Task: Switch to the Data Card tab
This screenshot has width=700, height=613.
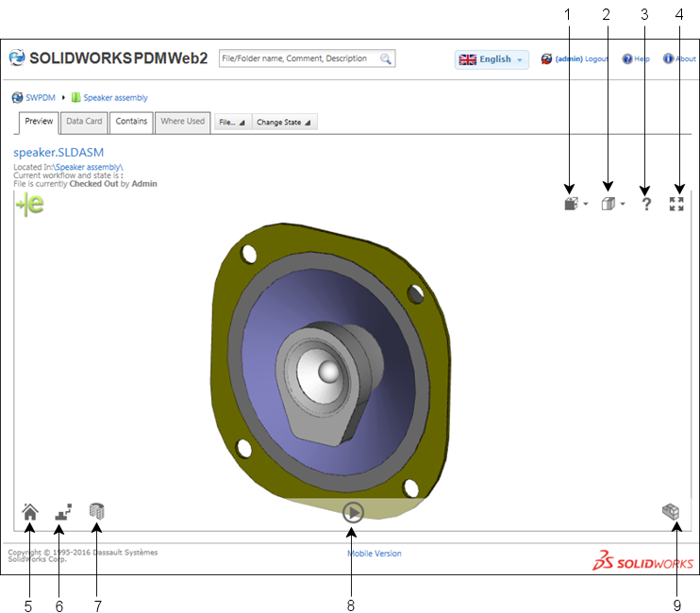Action: coord(84,122)
